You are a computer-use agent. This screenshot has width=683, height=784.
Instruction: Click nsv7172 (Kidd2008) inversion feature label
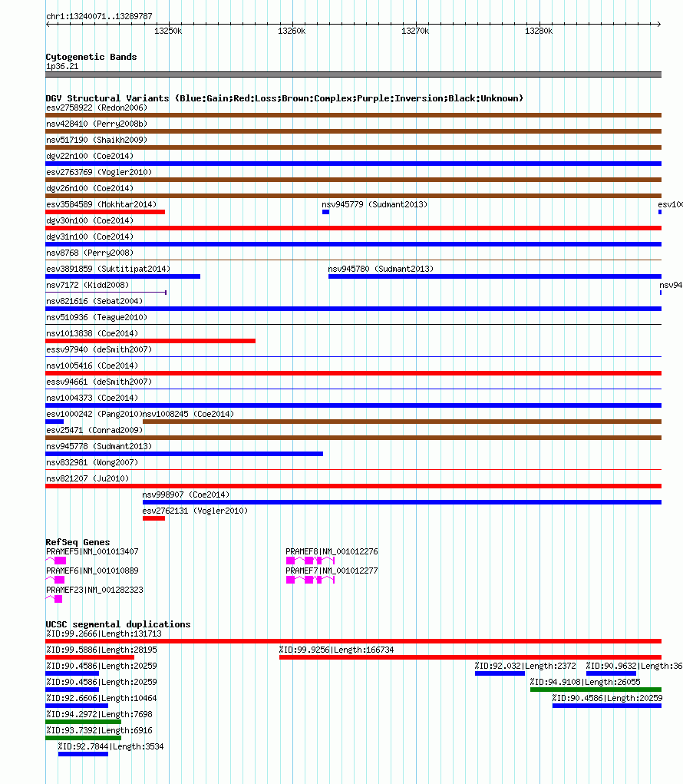point(87,285)
